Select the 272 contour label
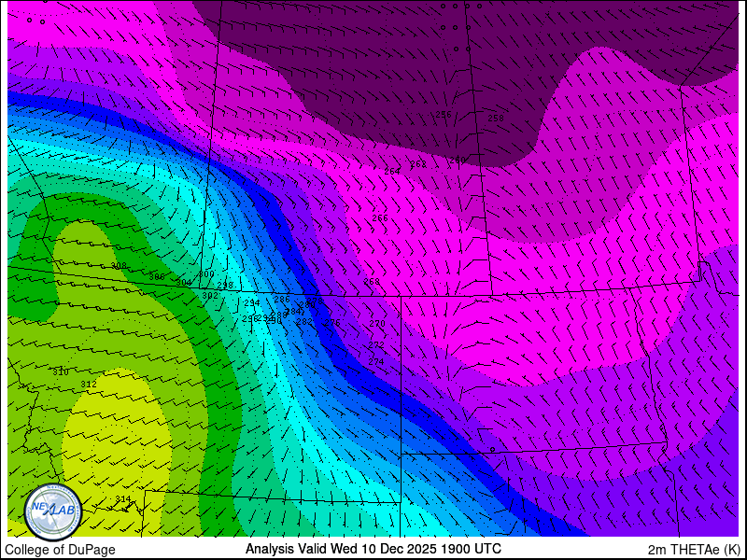Screen dimensions: 747x560 click(x=376, y=344)
